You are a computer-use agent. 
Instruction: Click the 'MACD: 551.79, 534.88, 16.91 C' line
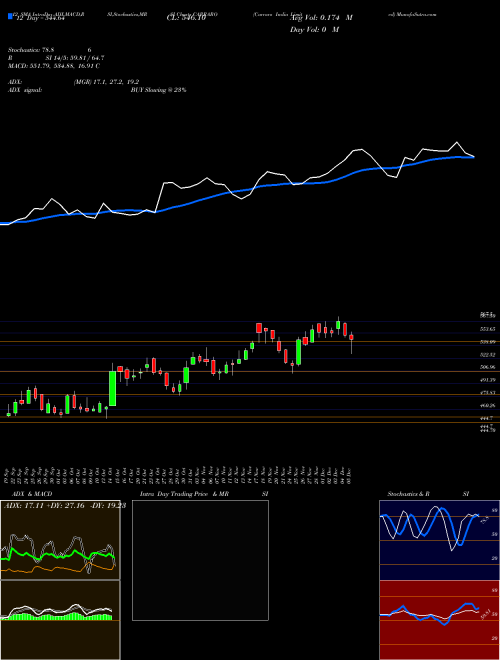point(54,66)
